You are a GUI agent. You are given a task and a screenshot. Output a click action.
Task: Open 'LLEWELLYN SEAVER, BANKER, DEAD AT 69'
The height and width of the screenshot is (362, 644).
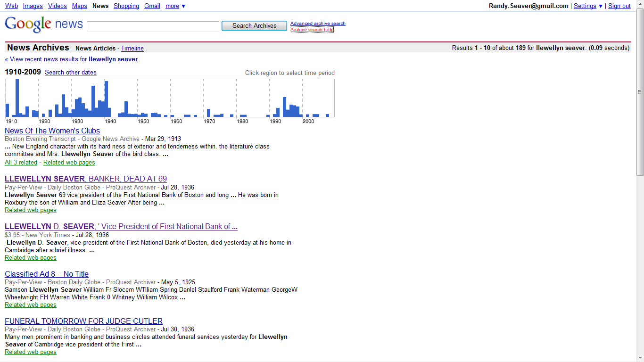[x=86, y=179]
